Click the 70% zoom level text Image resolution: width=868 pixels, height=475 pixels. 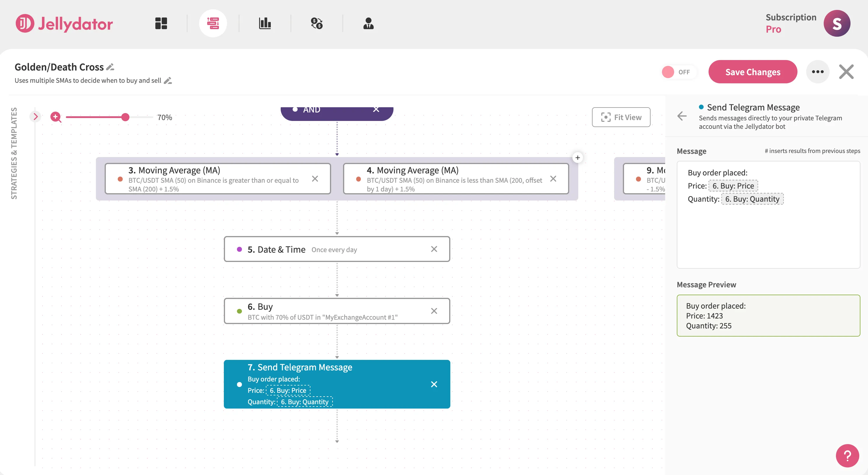[x=165, y=117]
